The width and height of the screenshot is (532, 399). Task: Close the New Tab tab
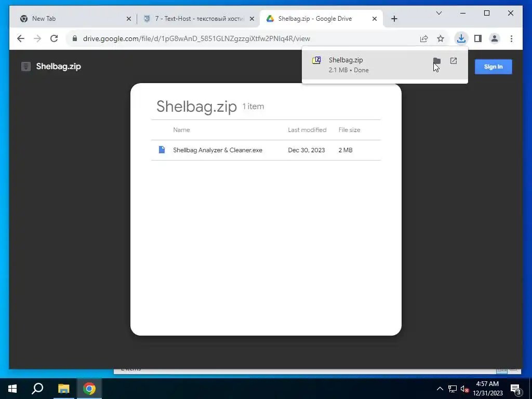(129, 19)
